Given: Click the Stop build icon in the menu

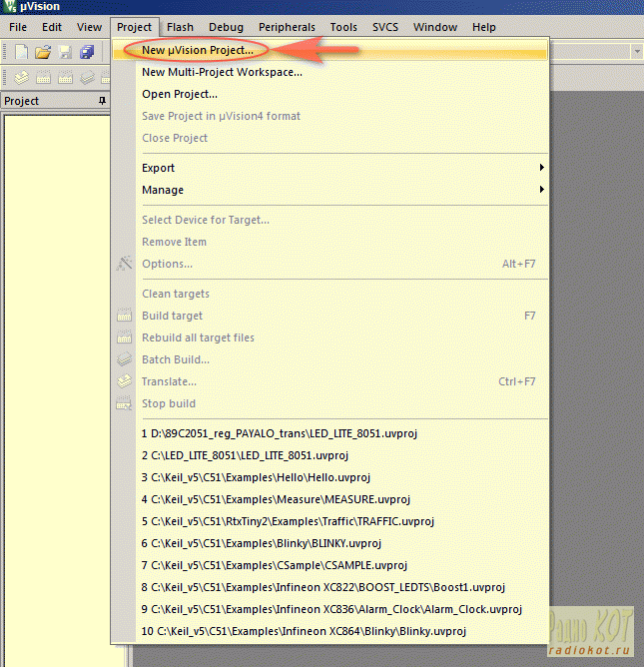Looking at the screenshot, I should click(x=124, y=403).
